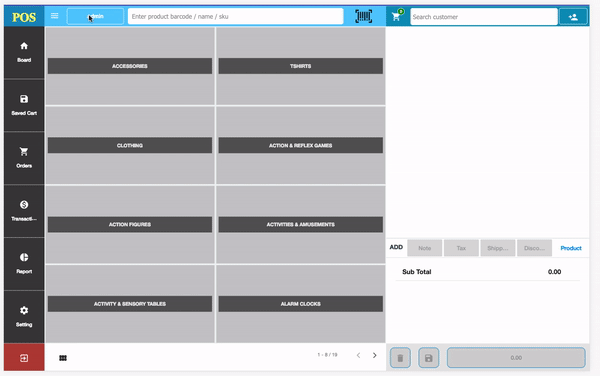
Task: Click the 0.00 checkout button
Action: click(516, 358)
